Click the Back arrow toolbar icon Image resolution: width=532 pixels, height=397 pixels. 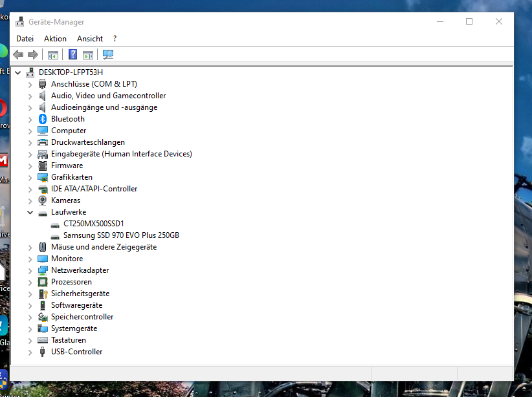click(x=18, y=54)
